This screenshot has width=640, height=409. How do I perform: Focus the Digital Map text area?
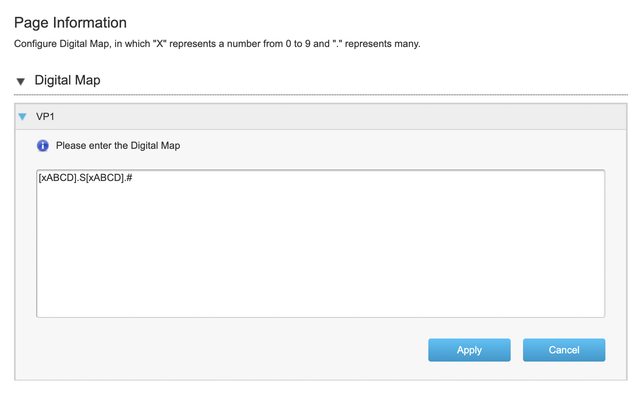320,250
